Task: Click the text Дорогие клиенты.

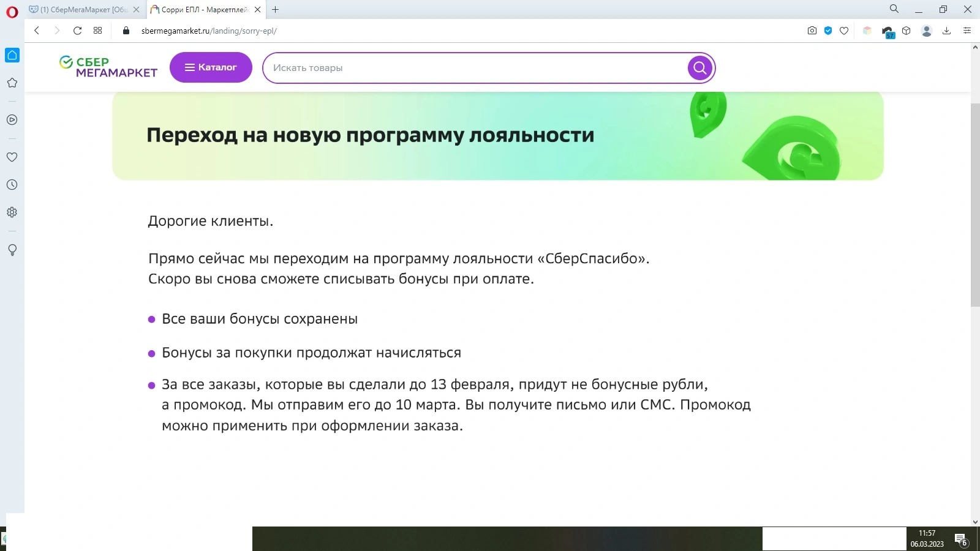Action: click(x=211, y=221)
